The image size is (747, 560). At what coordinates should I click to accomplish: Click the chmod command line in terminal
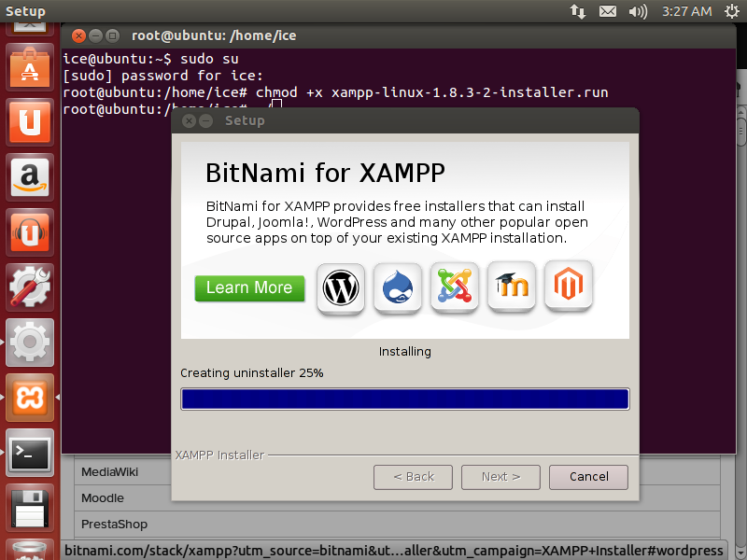335,92
